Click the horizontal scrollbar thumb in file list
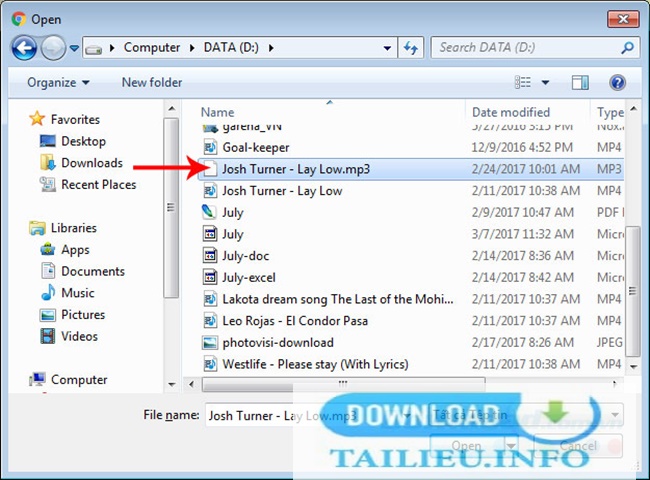650x480 pixels. click(x=343, y=384)
